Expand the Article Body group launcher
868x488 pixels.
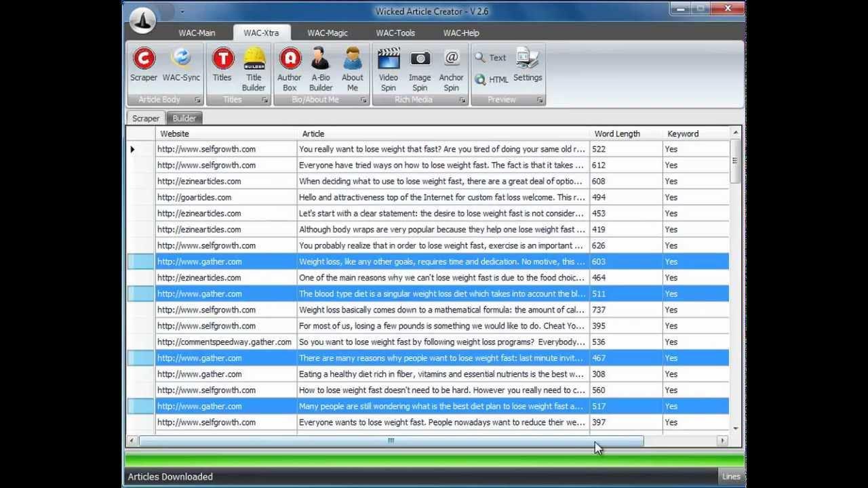pos(197,100)
